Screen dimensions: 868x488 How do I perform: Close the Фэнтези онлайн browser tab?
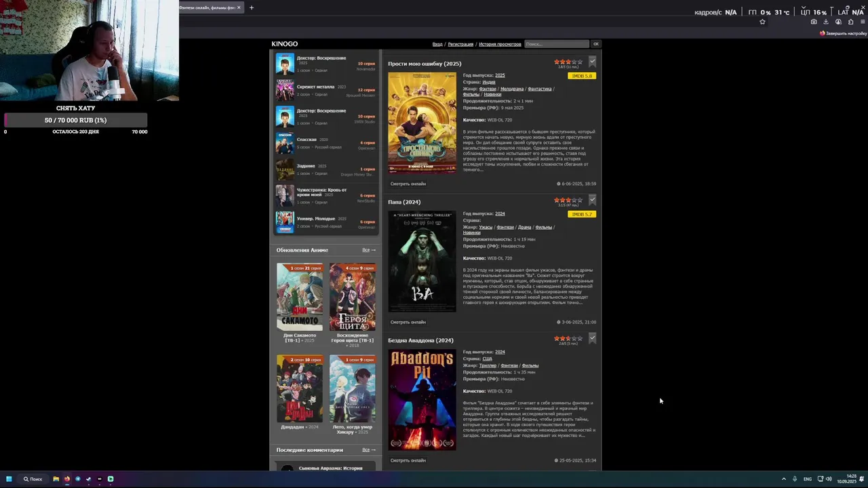click(x=239, y=7)
